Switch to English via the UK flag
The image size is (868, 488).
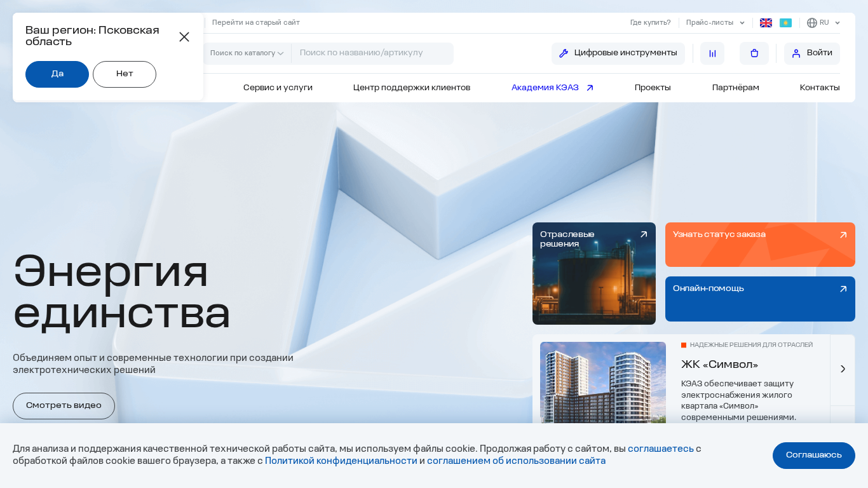tap(766, 23)
